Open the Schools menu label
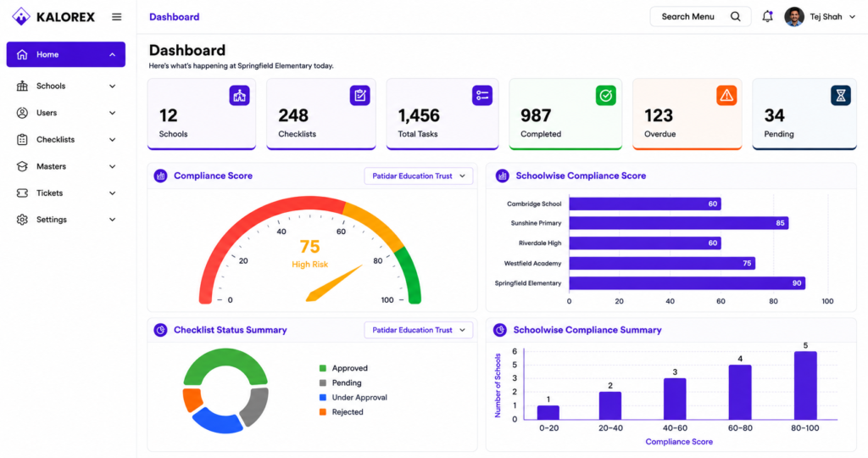868x458 pixels. click(x=51, y=86)
